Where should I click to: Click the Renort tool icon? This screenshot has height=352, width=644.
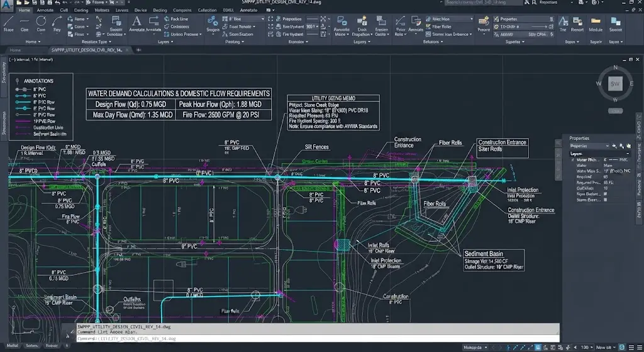coord(577,24)
